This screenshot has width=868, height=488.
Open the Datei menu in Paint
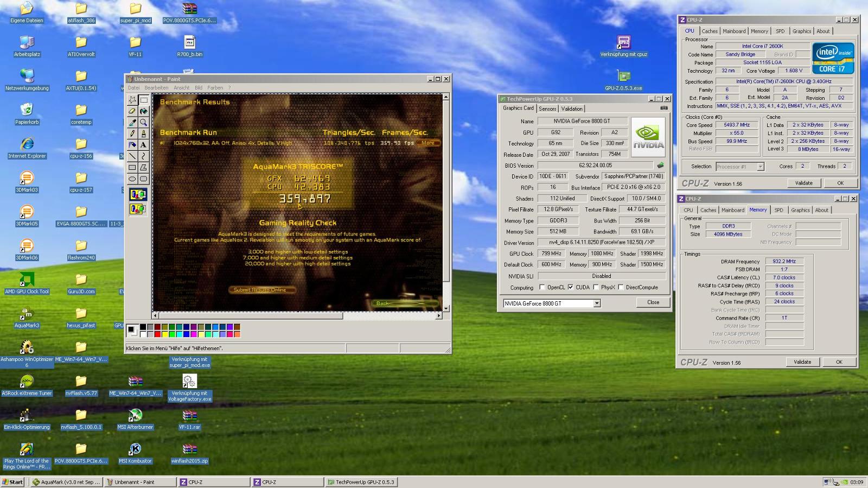coord(133,87)
